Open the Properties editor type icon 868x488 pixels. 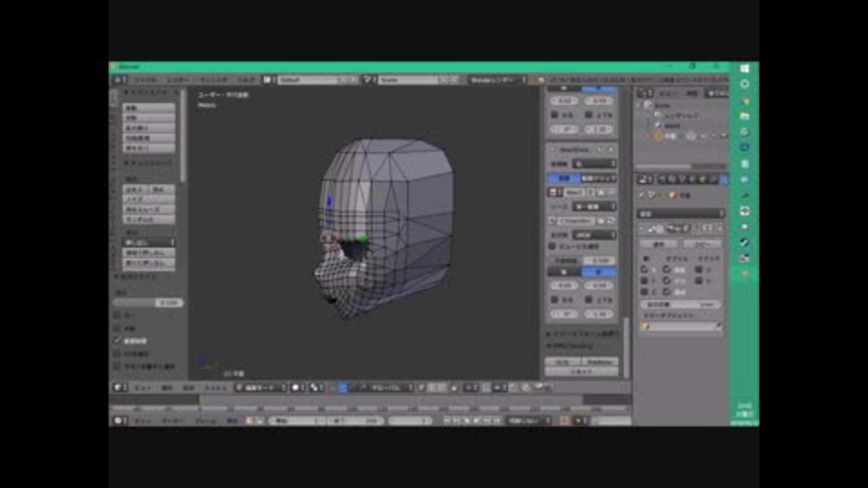pyautogui.click(x=645, y=179)
